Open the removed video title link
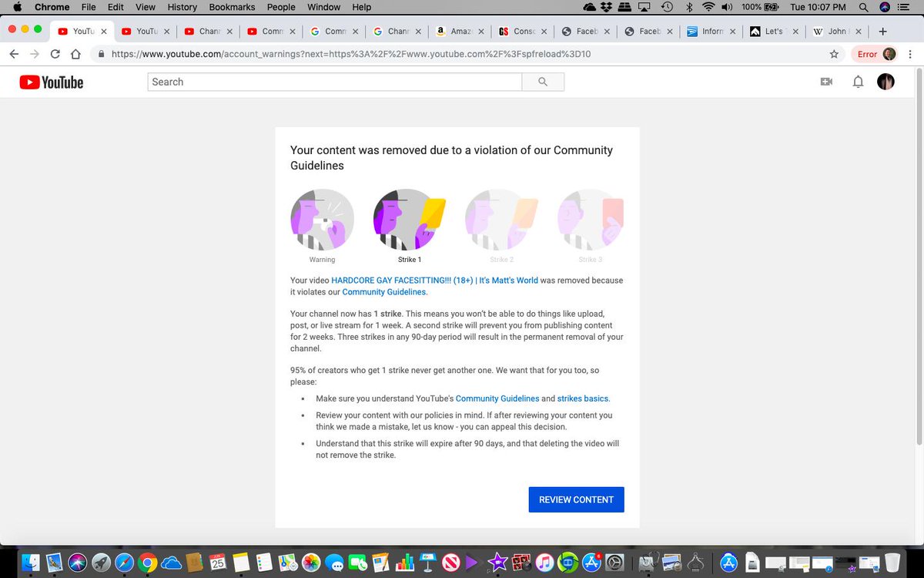 tap(435, 281)
